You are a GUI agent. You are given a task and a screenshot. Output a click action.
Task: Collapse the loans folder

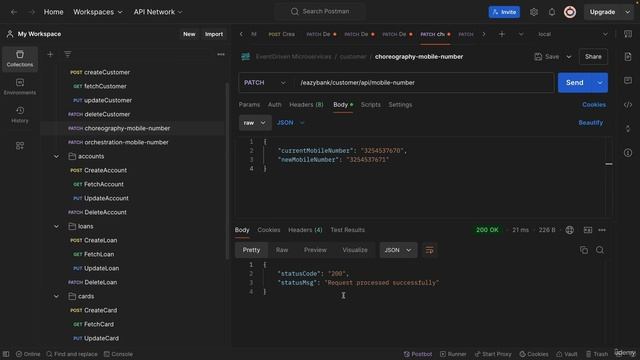[56, 226]
